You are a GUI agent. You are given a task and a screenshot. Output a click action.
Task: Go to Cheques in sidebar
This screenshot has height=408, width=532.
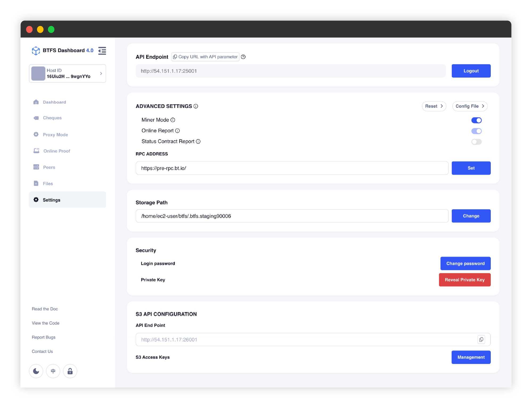pos(52,118)
